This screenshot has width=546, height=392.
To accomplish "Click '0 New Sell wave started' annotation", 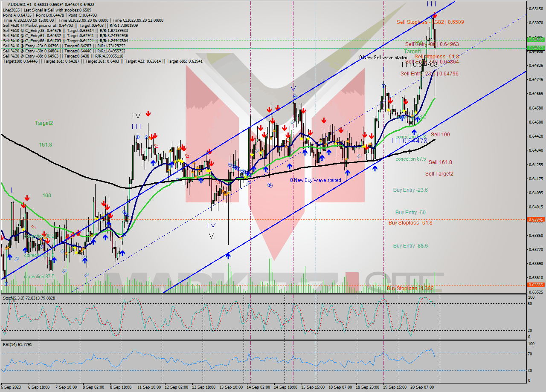I will click(383, 58).
